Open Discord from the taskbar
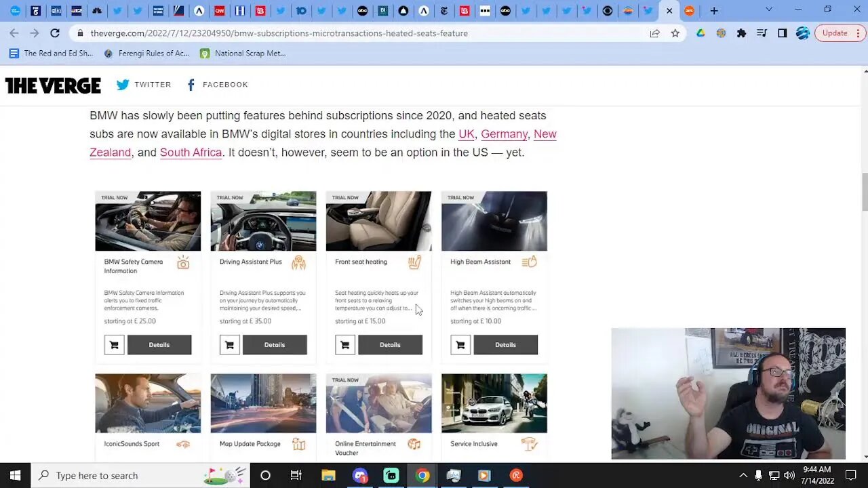This screenshot has width=868, height=488. pos(359,475)
